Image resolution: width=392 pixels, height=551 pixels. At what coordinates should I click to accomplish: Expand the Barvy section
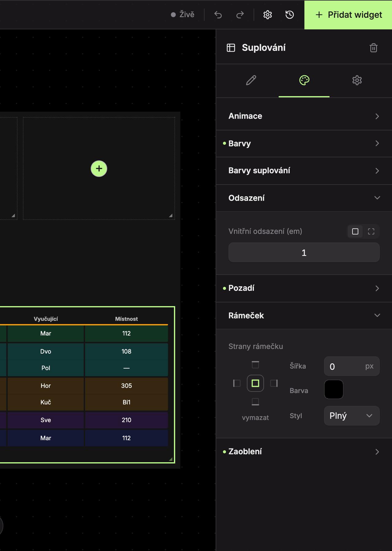304,144
